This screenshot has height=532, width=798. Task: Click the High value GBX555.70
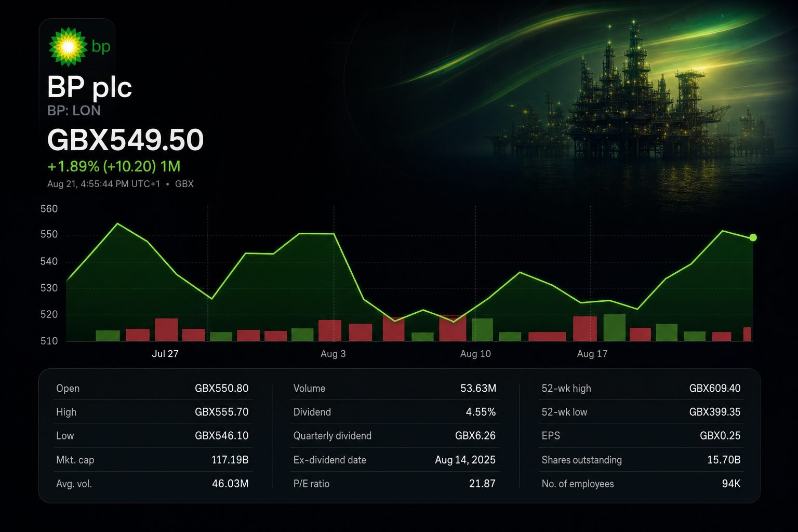(222, 412)
